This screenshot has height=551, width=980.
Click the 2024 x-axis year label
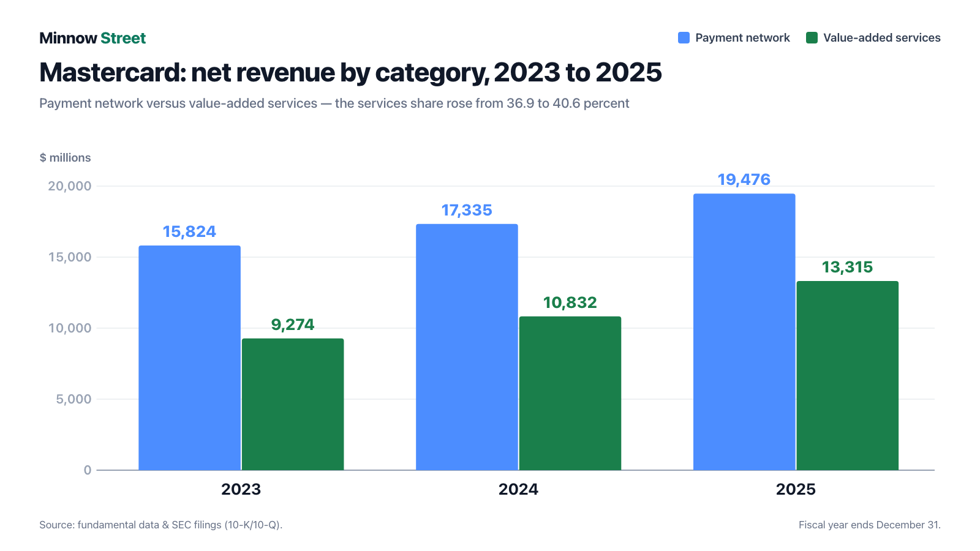click(x=519, y=489)
